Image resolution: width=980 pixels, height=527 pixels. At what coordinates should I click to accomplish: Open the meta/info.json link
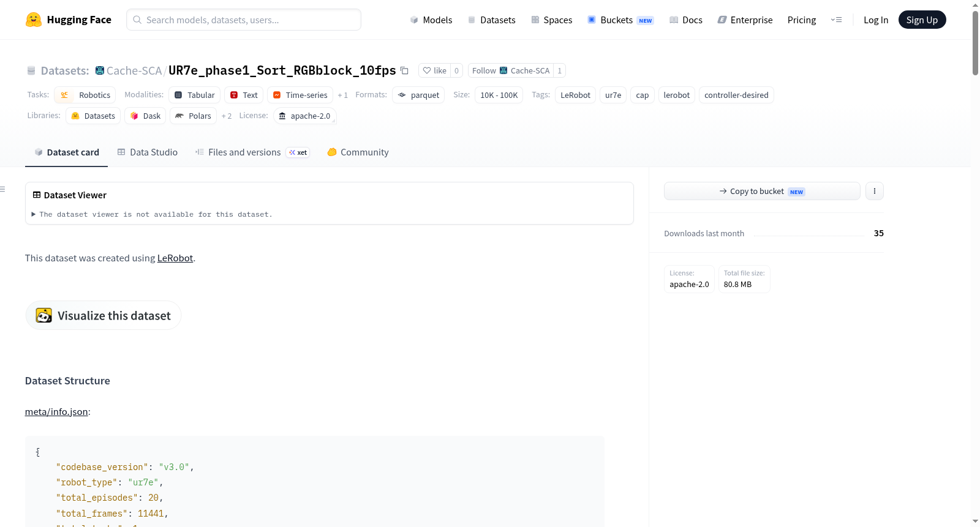pos(56,411)
